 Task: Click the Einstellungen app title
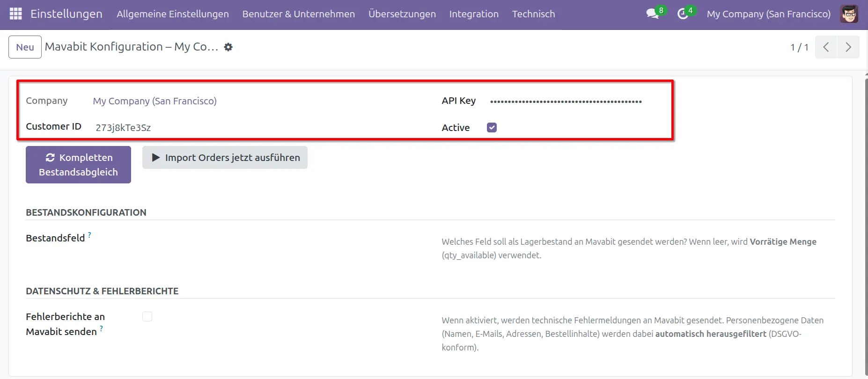click(66, 14)
